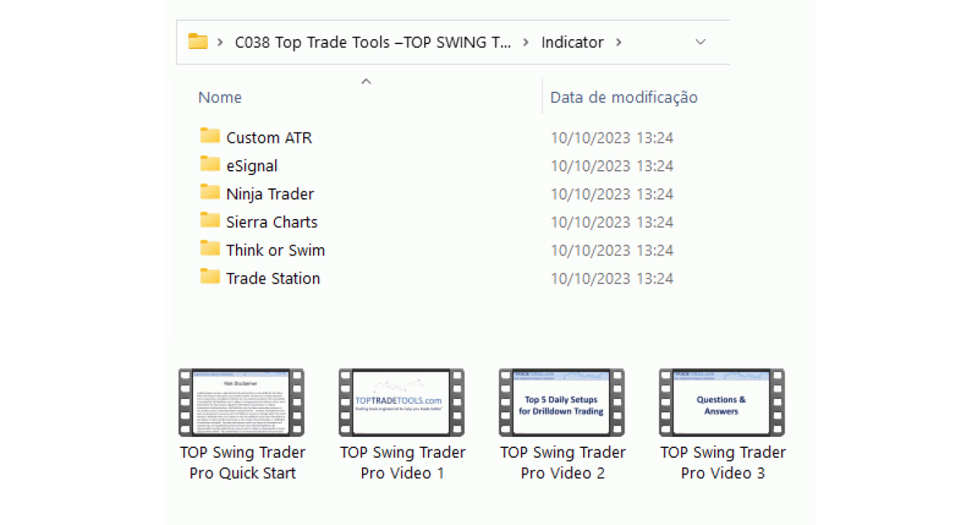Click the Indicator breadcrumb segment
This screenshot has width=980, height=525.
[x=572, y=42]
